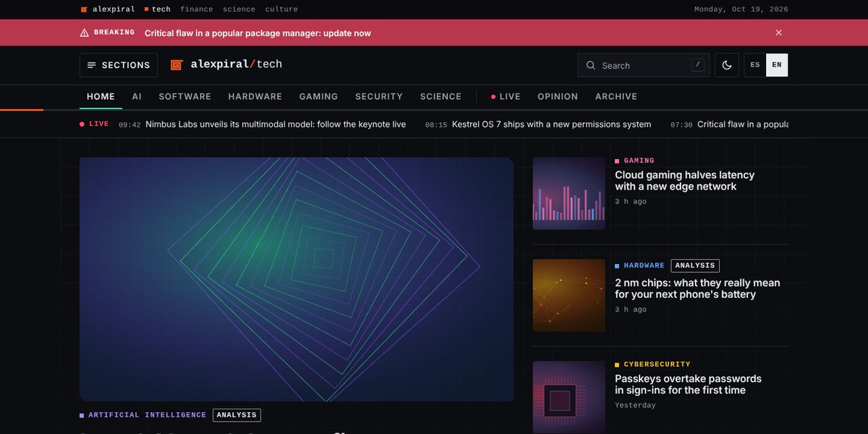
Task: Click inside the Search field
Action: (644, 65)
